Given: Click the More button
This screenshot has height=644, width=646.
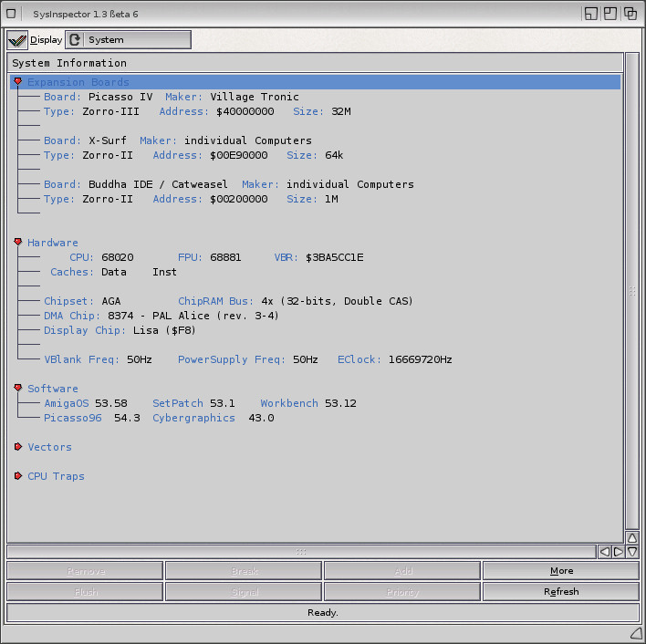Looking at the screenshot, I should tap(561, 571).
